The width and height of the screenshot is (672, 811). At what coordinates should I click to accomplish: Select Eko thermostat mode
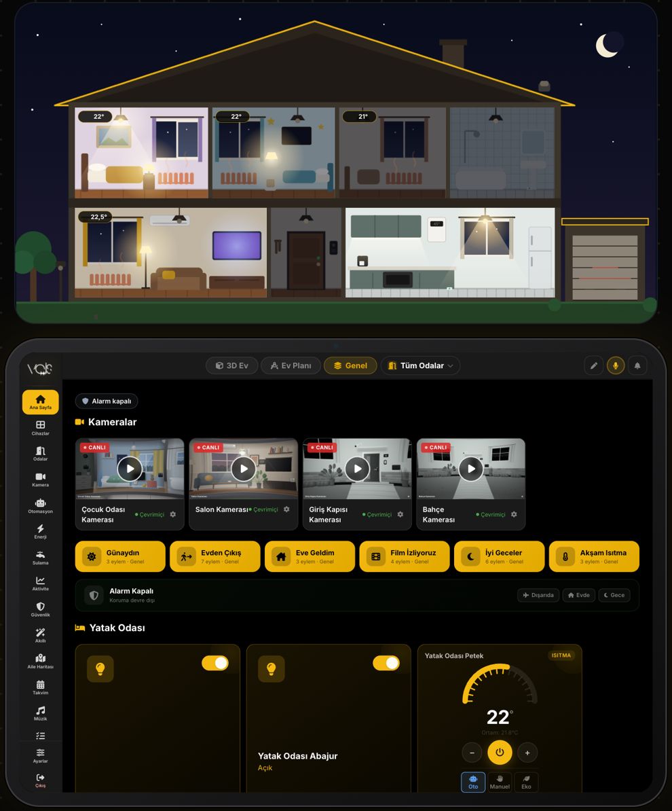(526, 782)
